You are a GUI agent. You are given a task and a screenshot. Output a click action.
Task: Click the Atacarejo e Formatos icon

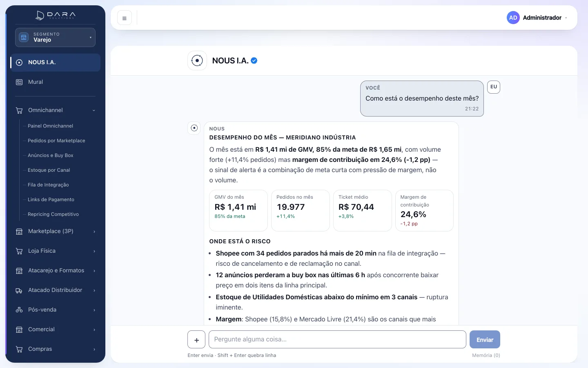click(19, 271)
